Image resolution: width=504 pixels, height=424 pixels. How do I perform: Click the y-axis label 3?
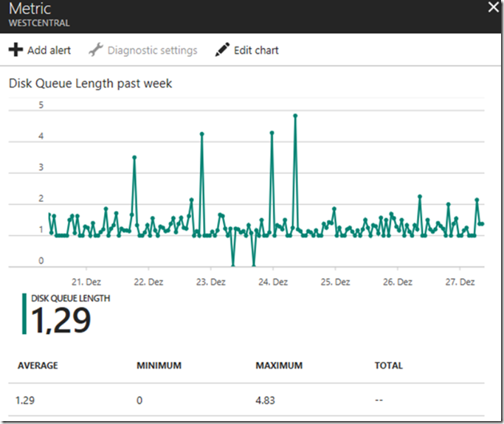41,167
